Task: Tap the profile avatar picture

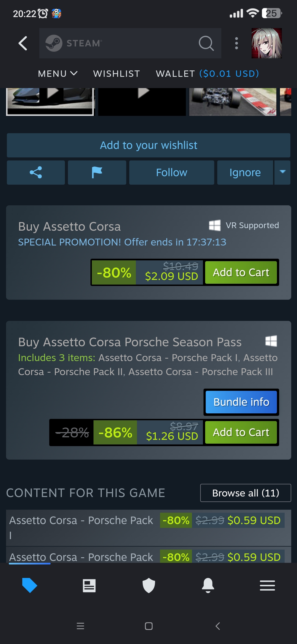Action: point(266,43)
